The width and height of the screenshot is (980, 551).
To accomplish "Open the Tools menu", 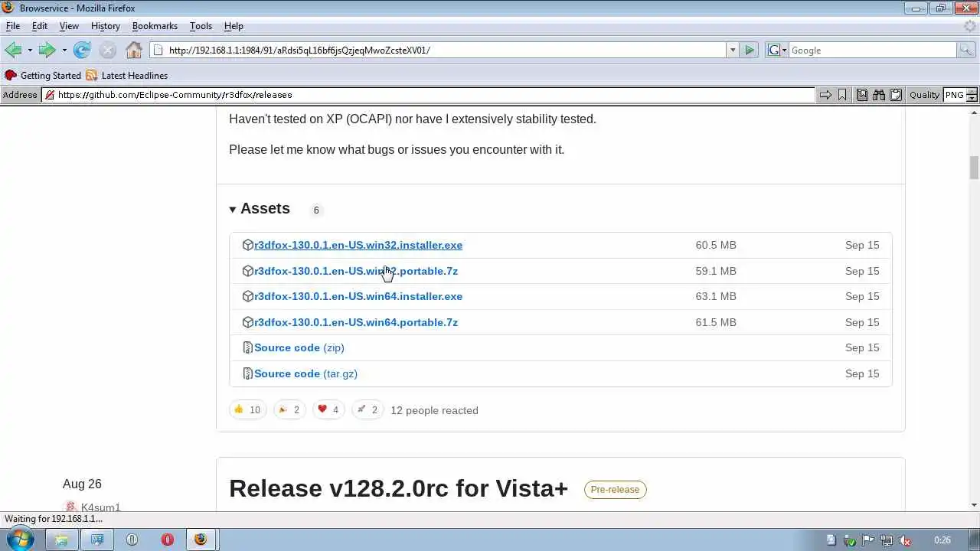I will 201,25.
